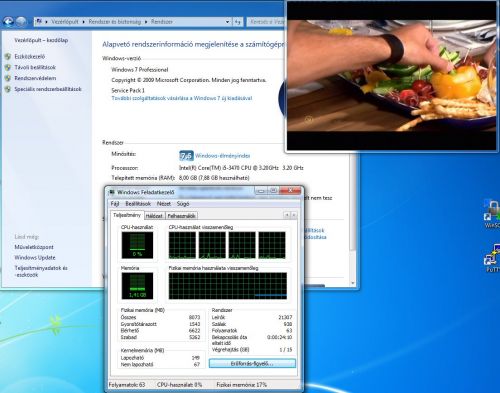This screenshot has width=500, height=393.
Task: Open the Súgó menu in Task Manager
Action: pos(183,204)
